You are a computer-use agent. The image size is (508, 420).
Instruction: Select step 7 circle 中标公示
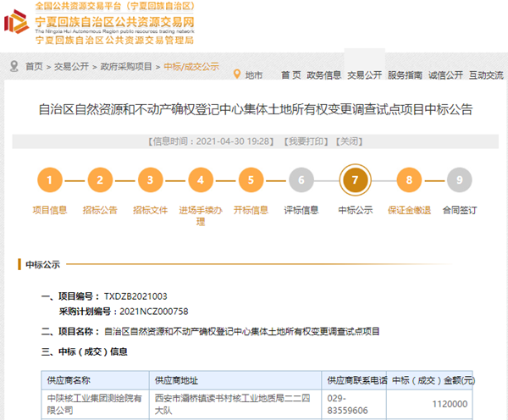pos(354,180)
